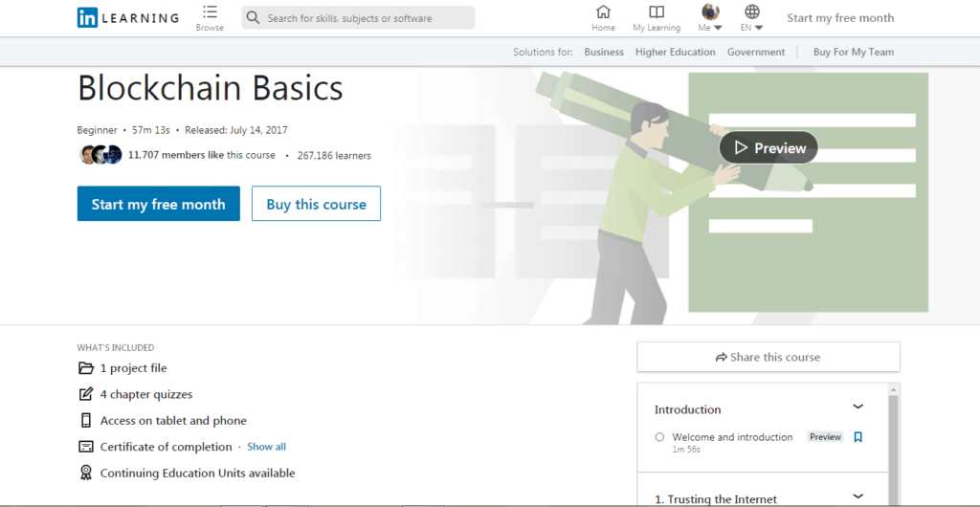The width and height of the screenshot is (980, 507).
Task: Click '11,707 members like this course' text
Action: [201, 155]
